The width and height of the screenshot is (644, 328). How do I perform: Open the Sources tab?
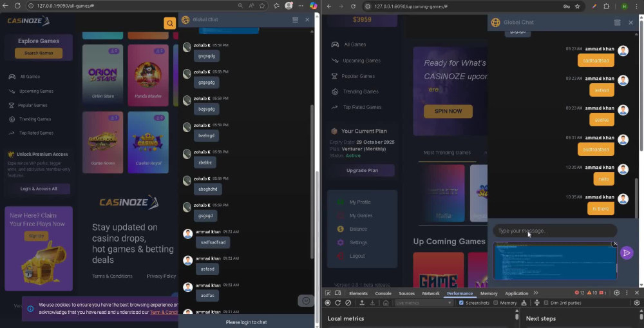pyautogui.click(x=406, y=293)
